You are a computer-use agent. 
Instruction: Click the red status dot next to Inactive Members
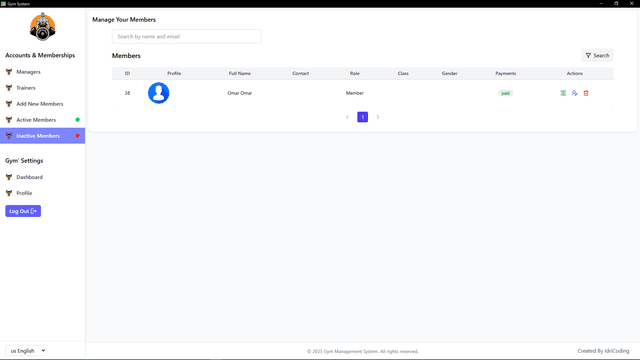click(78, 136)
